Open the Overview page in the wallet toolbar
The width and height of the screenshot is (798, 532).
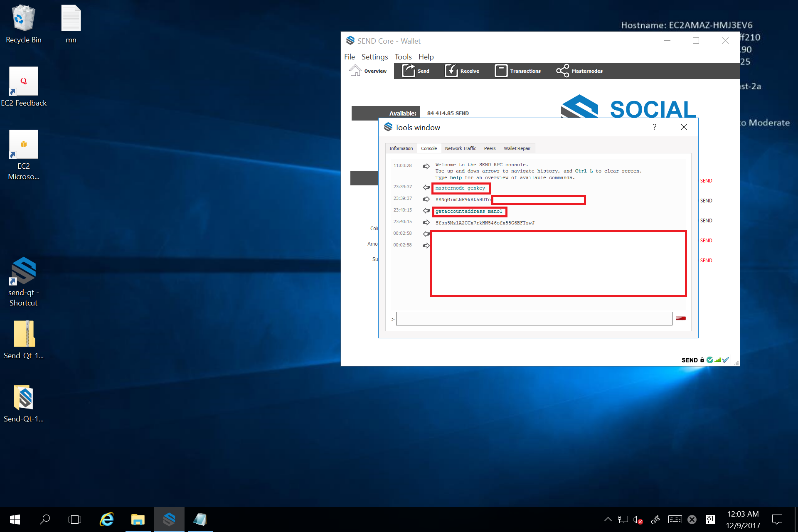[368, 71]
